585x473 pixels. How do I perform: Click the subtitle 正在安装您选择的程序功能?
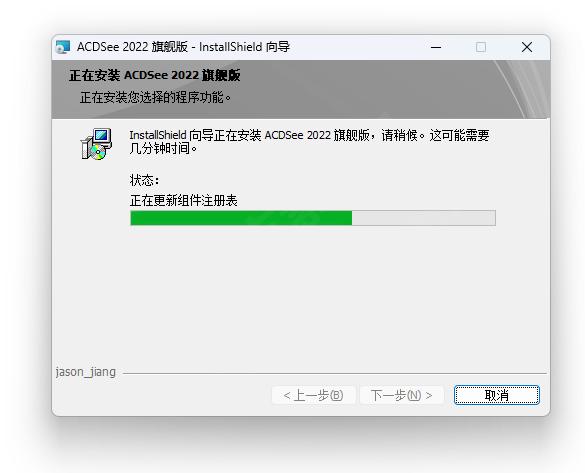155,98
